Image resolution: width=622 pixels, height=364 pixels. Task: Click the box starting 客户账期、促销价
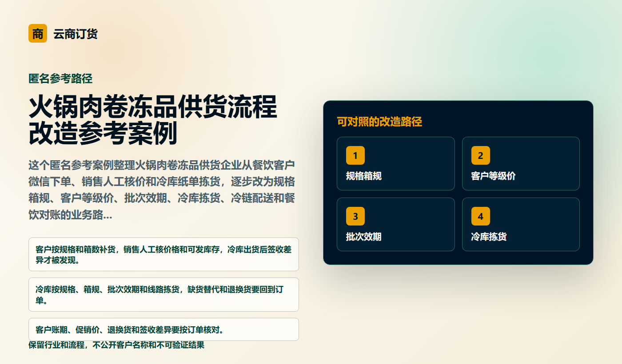pos(163,329)
